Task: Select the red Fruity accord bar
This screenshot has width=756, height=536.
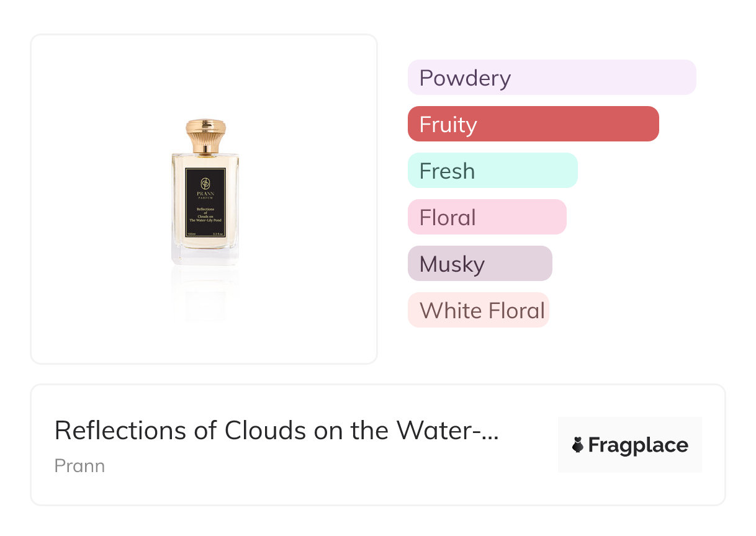Action: 533,124
